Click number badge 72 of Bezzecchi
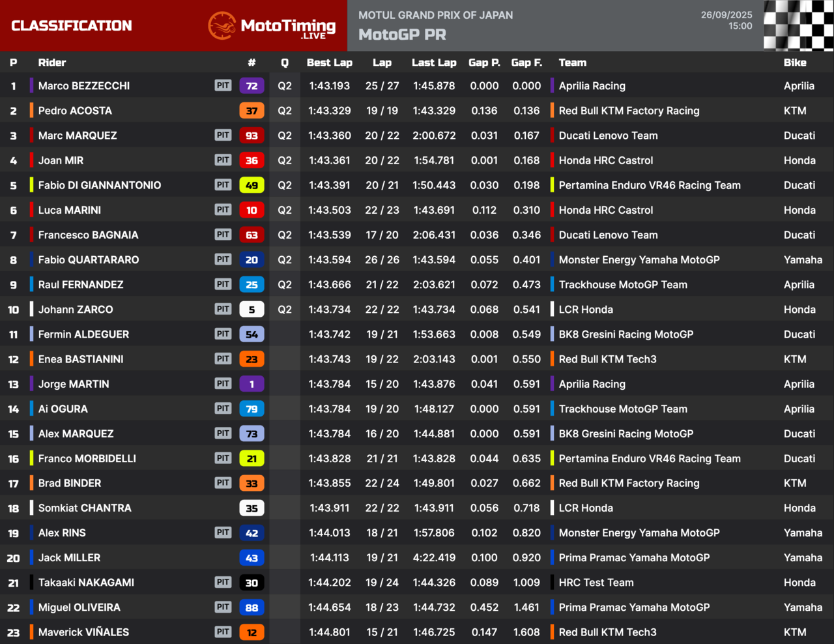This screenshot has height=644, width=834. [252, 85]
